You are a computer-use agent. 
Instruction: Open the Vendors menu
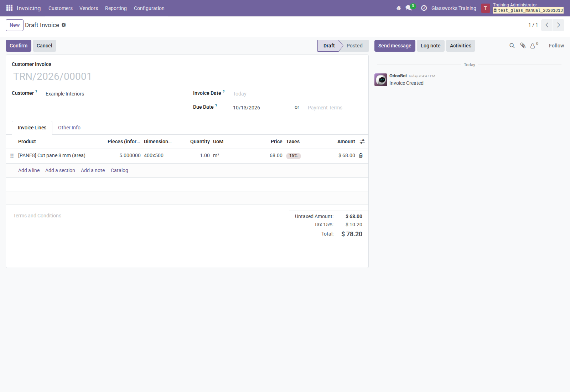pos(89,8)
